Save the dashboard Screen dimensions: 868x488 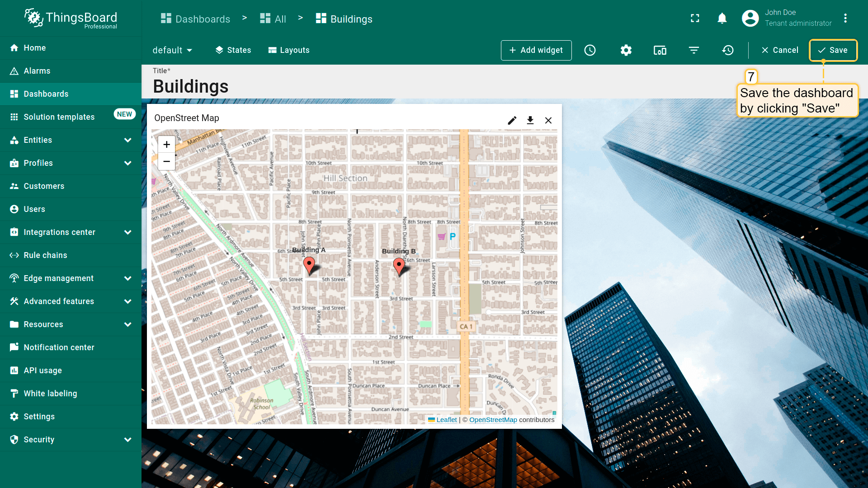pyautogui.click(x=833, y=50)
